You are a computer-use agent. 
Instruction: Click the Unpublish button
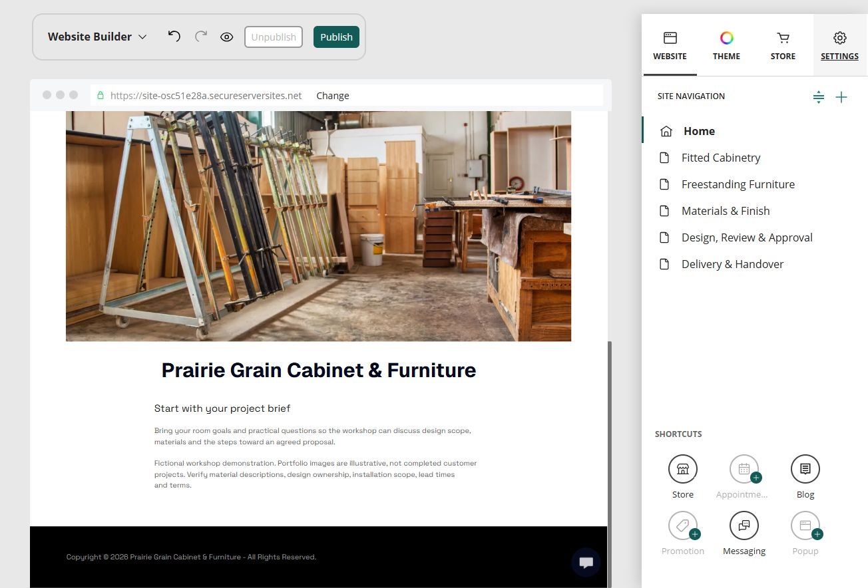[274, 37]
